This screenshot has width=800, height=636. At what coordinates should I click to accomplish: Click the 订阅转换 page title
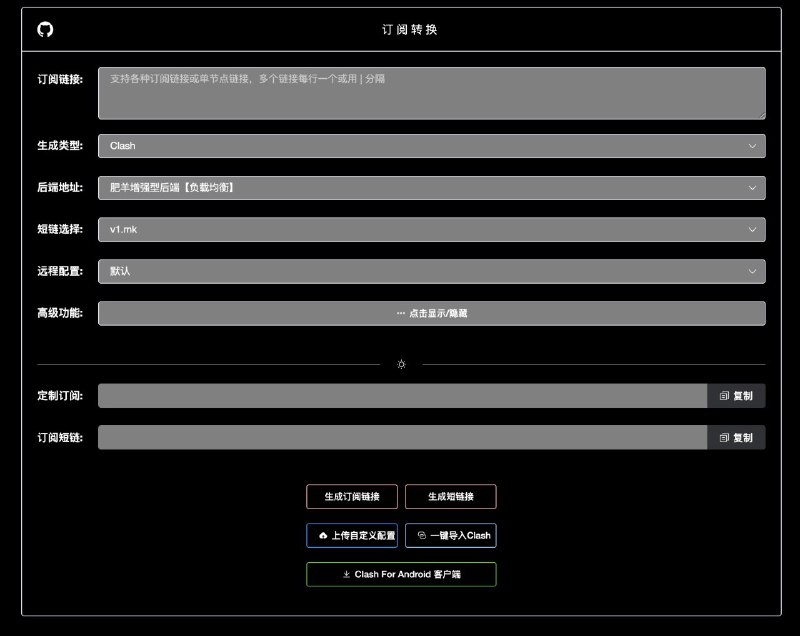coord(410,30)
